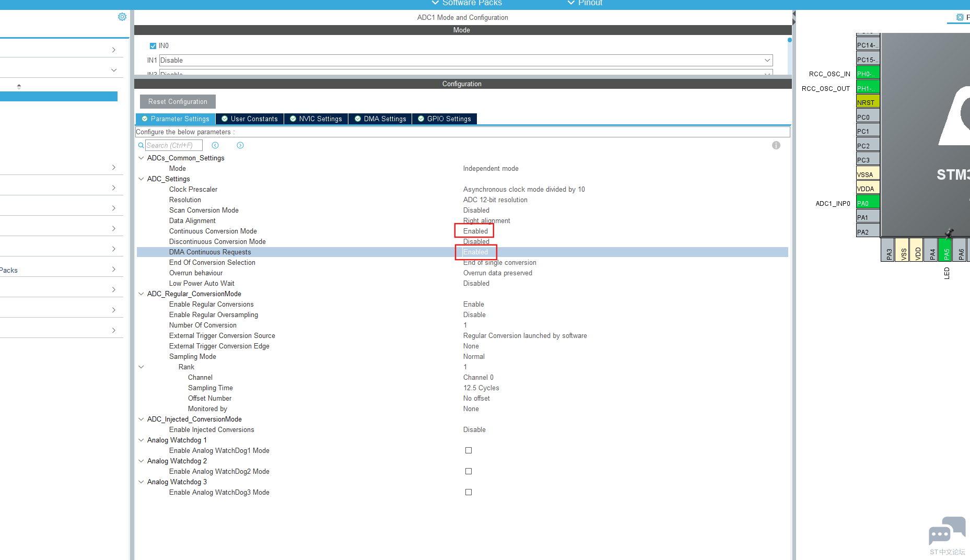970x560 pixels.
Task: Open the IN1 Disable dropdown
Action: click(x=466, y=61)
